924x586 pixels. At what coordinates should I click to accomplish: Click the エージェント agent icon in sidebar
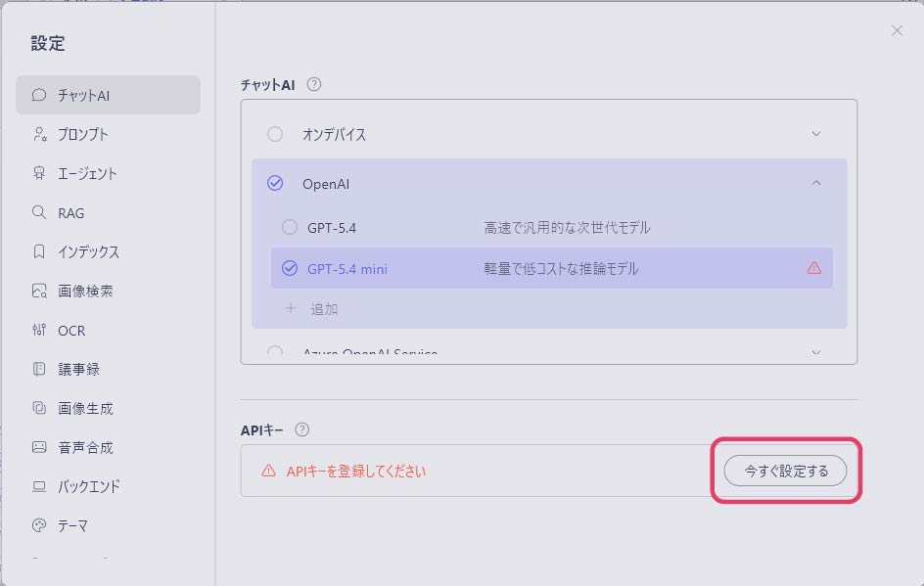coord(39,173)
